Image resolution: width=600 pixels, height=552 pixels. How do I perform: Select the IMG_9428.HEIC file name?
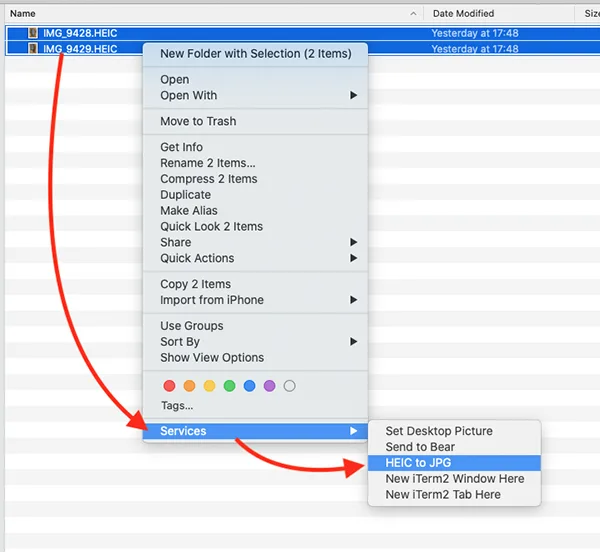(x=80, y=33)
